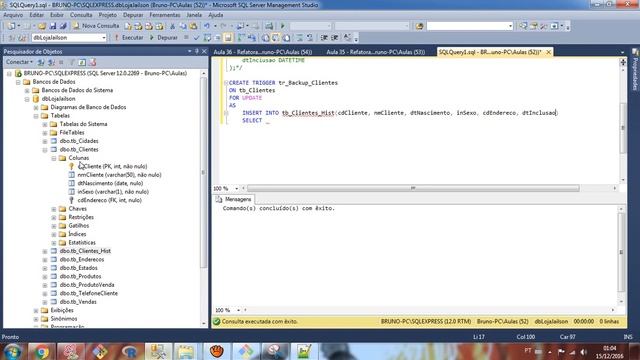This screenshot has width=640, height=360.
Task: Click the Refresh icon in Object Explorer toolbar
Action: (82, 62)
